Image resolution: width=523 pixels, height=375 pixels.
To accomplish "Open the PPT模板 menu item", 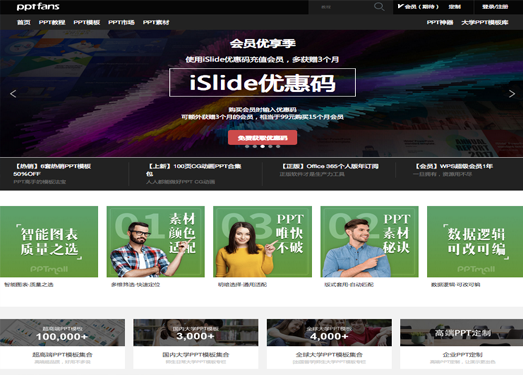I will coord(87,22).
